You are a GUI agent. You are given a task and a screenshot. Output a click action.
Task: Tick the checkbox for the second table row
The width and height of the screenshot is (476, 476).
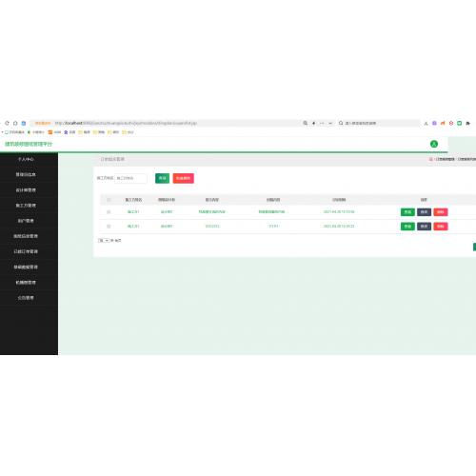109,227
